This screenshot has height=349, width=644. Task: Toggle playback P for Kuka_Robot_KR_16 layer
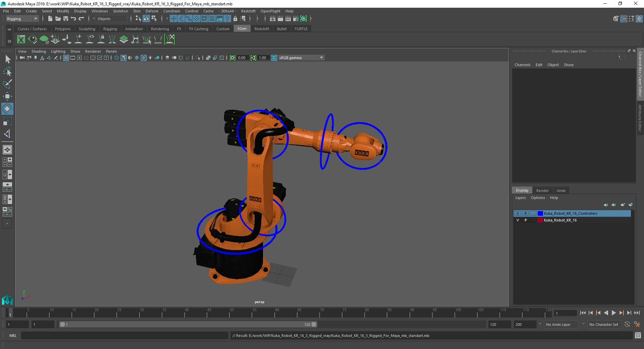526,220
